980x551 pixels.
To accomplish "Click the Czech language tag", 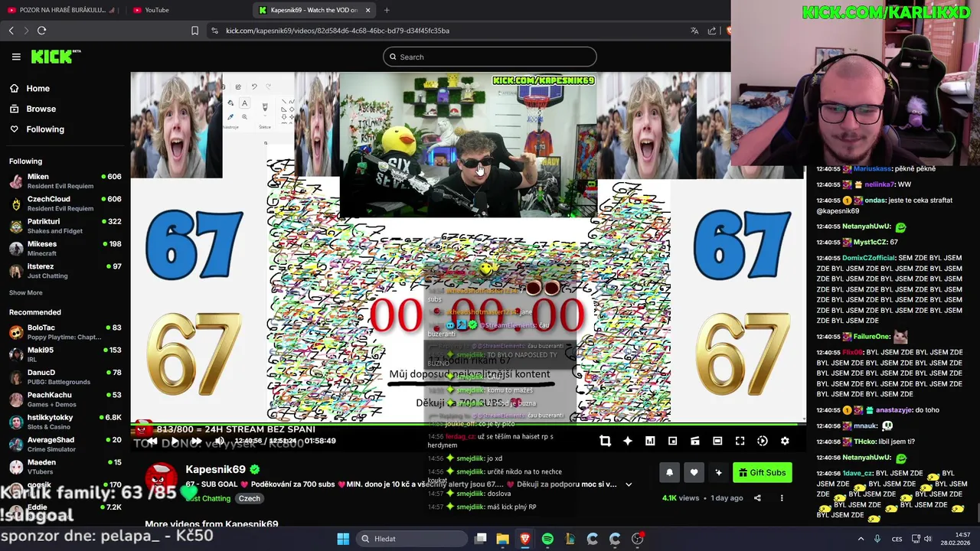I will point(250,498).
